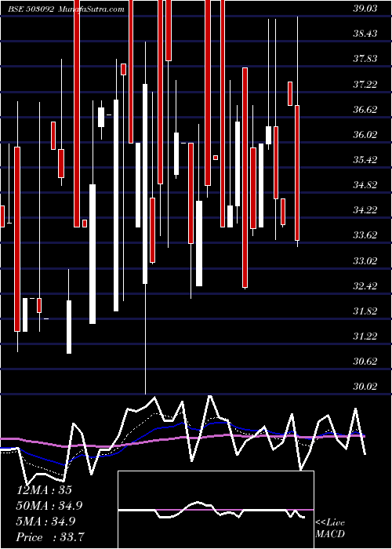Click the BSE 508092 MunafaSutra.com title text
The height and width of the screenshot is (549, 392).
[x=66, y=9]
